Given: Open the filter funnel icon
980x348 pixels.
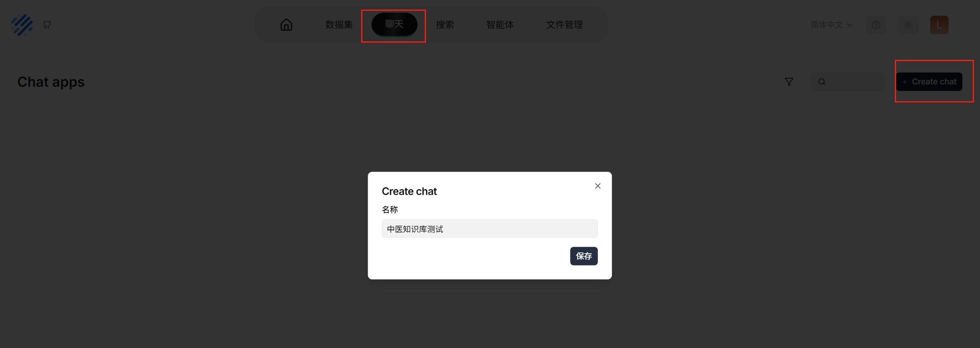Looking at the screenshot, I should [789, 82].
